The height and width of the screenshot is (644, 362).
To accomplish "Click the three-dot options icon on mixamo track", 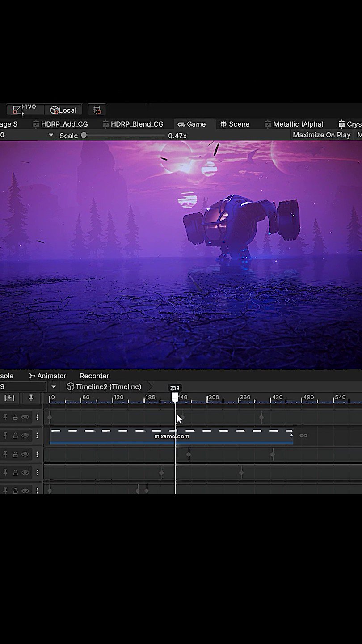I will click(38, 435).
